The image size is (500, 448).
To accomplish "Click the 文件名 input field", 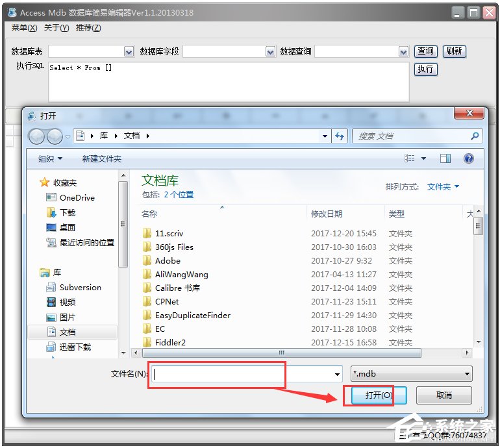I will tap(247, 374).
